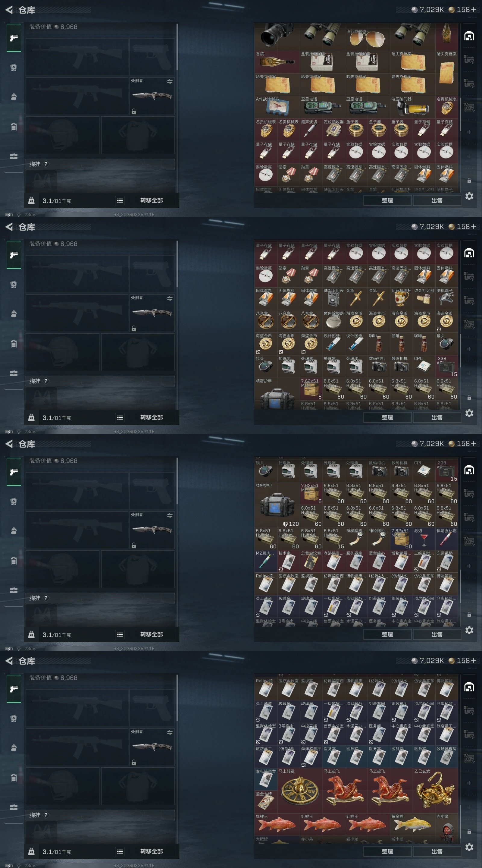482x868 pixels.
Task: Click the topmost 整理 sort button
Action: (x=387, y=200)
